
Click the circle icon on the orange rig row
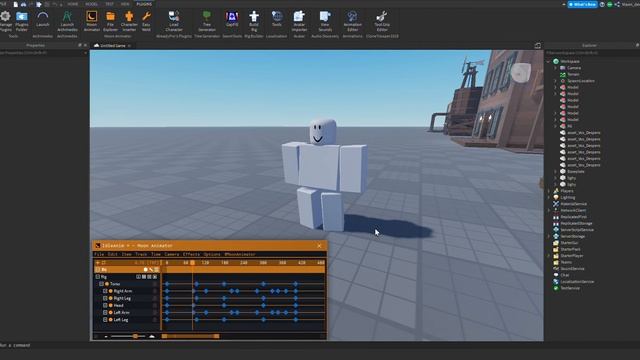click(145, 269)
